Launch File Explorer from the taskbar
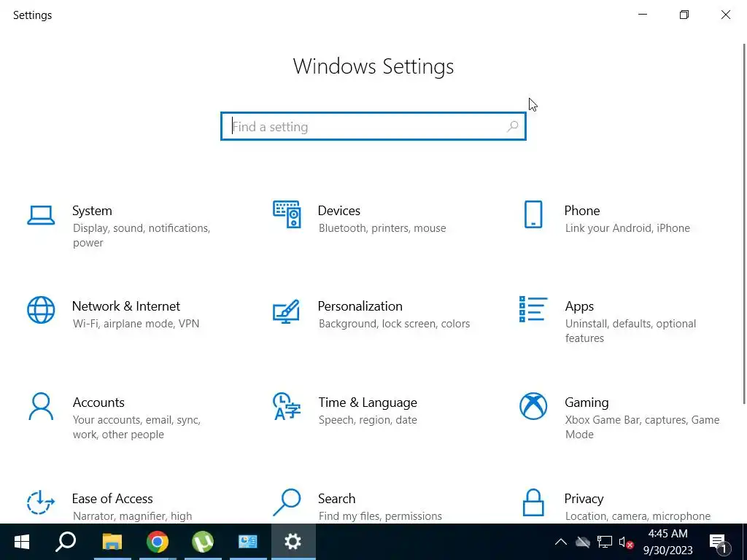The height and width of the screenshot is (560, 747). [x=112, y=542]
